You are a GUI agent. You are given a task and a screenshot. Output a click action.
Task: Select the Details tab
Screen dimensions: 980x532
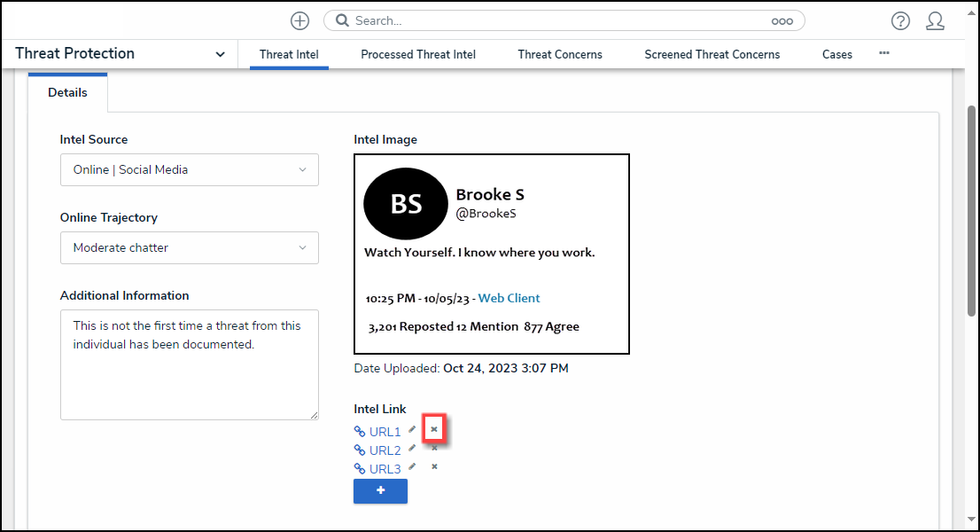coord(67,92)
